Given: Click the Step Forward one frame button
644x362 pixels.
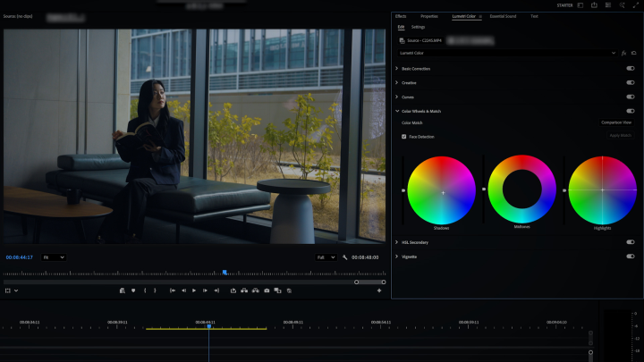Looking at the screenshot, I should tap(205, 290).
